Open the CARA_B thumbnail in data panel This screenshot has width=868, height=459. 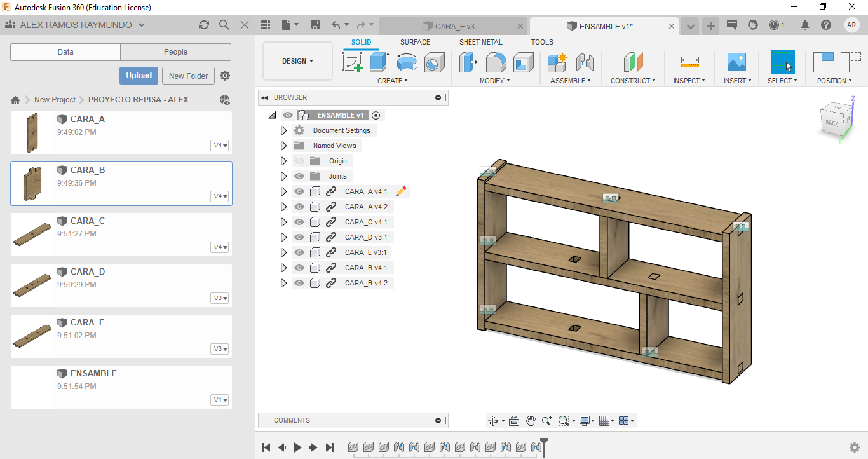(32, 184)
